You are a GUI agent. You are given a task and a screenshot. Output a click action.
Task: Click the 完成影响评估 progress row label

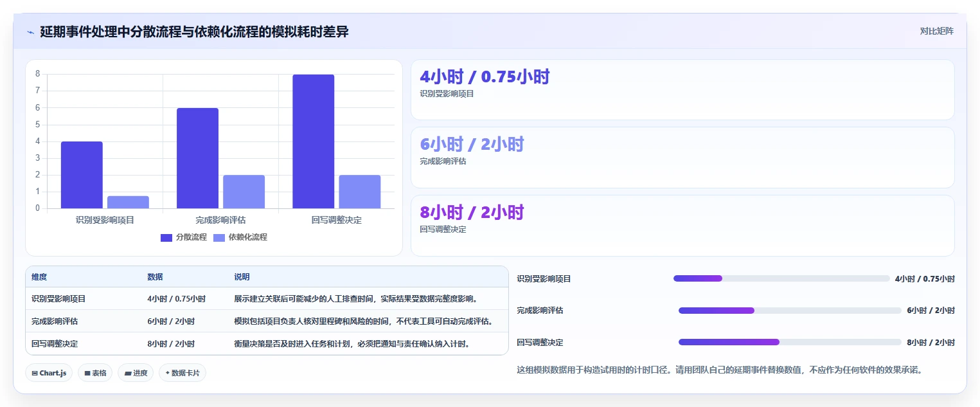(x=540, y=311)
